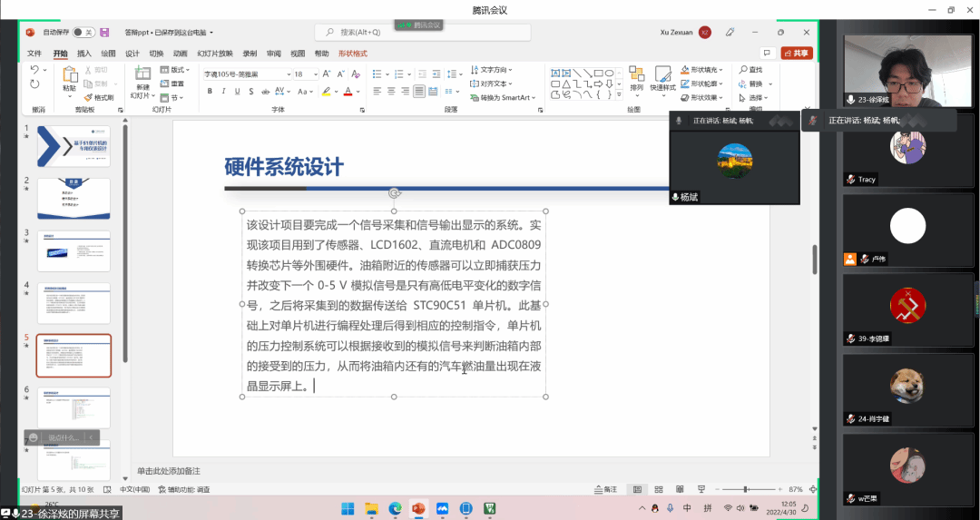Image resolution: width=980 pixels, height=520 pixels.
Task: Select slide 3 thumbnail in the panel
Action: click(x=73, y=250)
